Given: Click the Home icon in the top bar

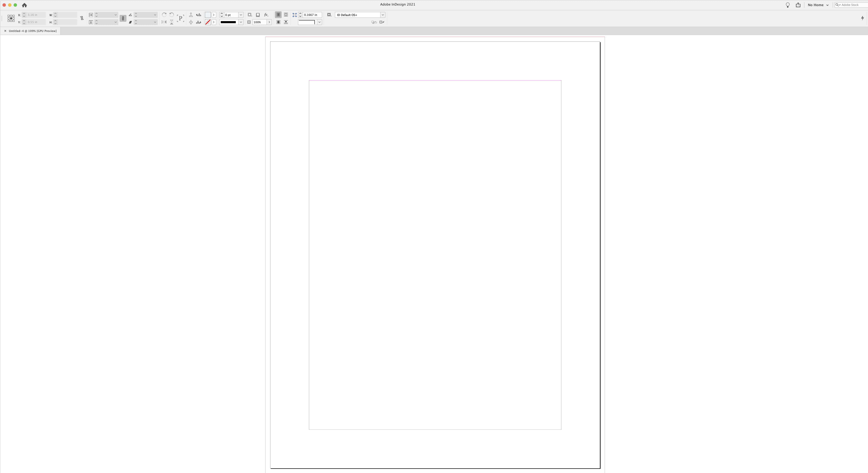Looking at the screenshot, I should tap(24, 5).
